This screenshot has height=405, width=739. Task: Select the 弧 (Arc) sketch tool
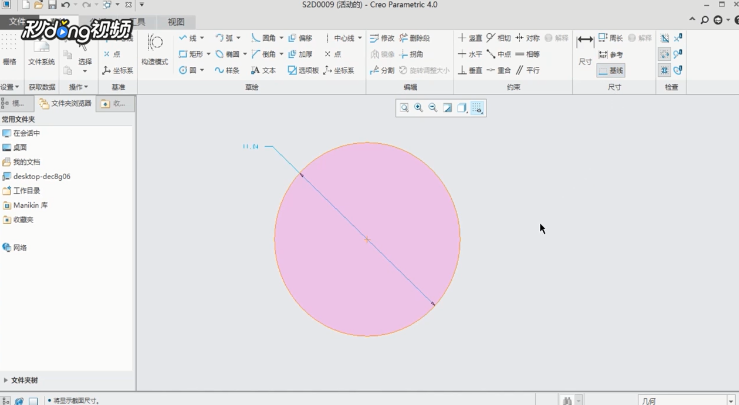tap(224, 38)
